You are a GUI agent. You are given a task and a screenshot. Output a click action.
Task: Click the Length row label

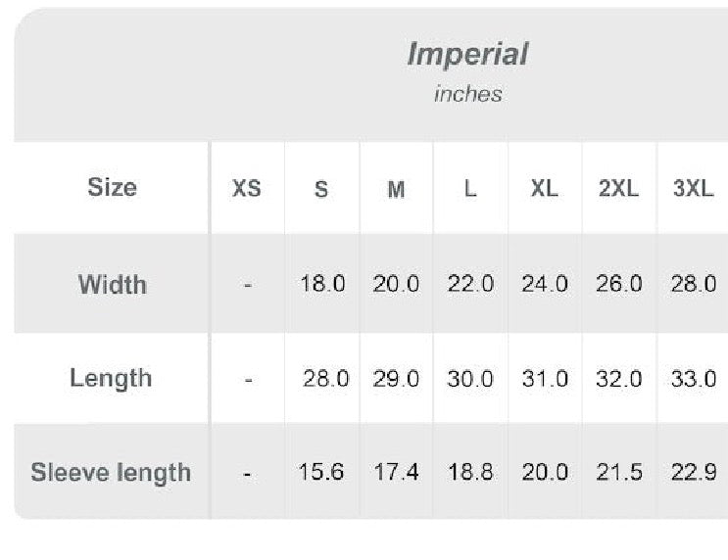(x=111, y=378)
